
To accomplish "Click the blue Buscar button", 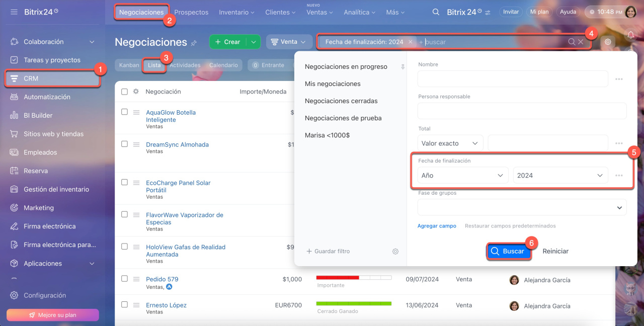I will coord(508,251).
